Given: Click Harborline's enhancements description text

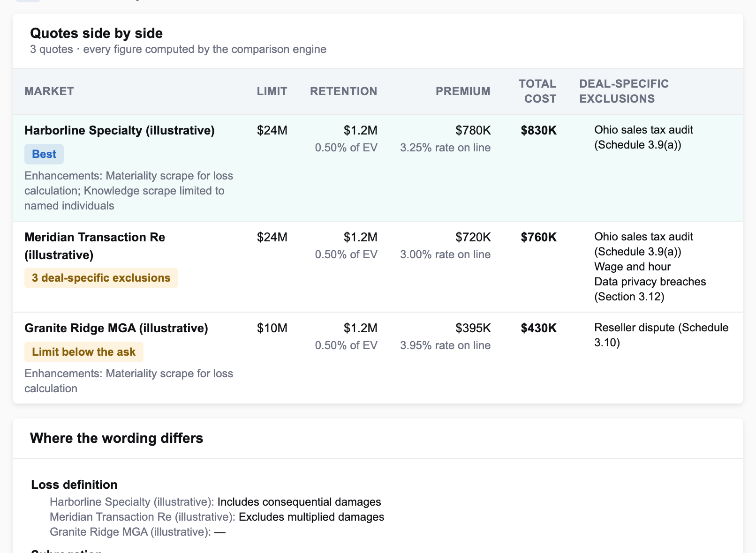Looking at the screenshot, I should tap(129, 191).
